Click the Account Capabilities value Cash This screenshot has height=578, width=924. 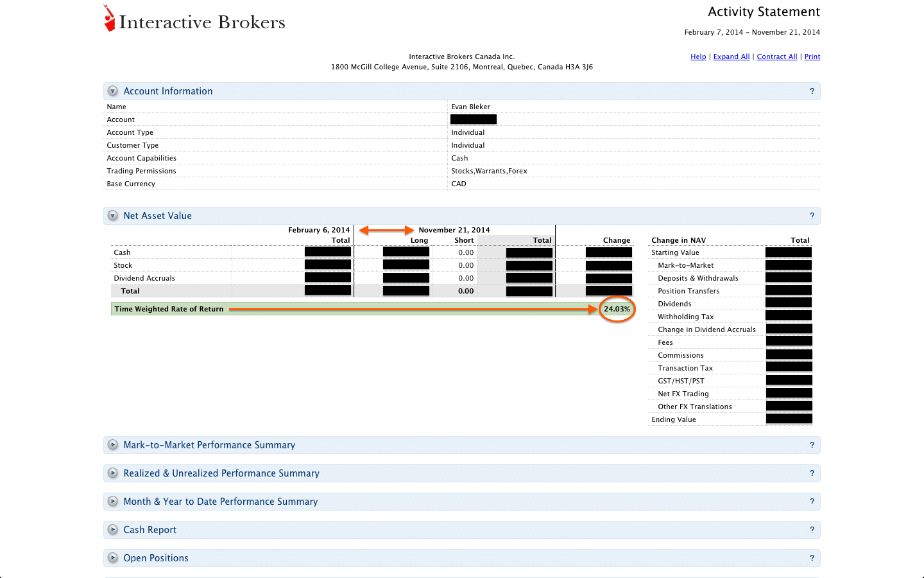[x=459, y=158]
